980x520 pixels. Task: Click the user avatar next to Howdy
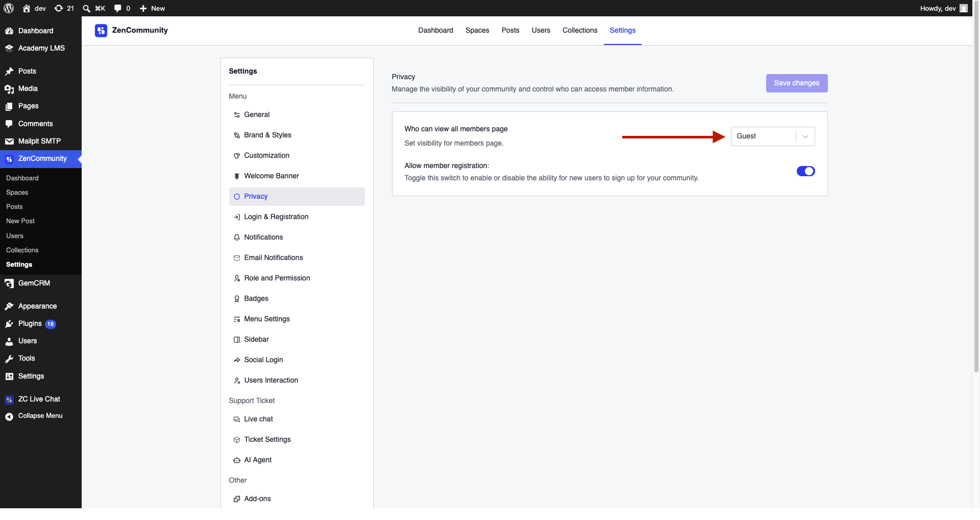click(964, 8)
